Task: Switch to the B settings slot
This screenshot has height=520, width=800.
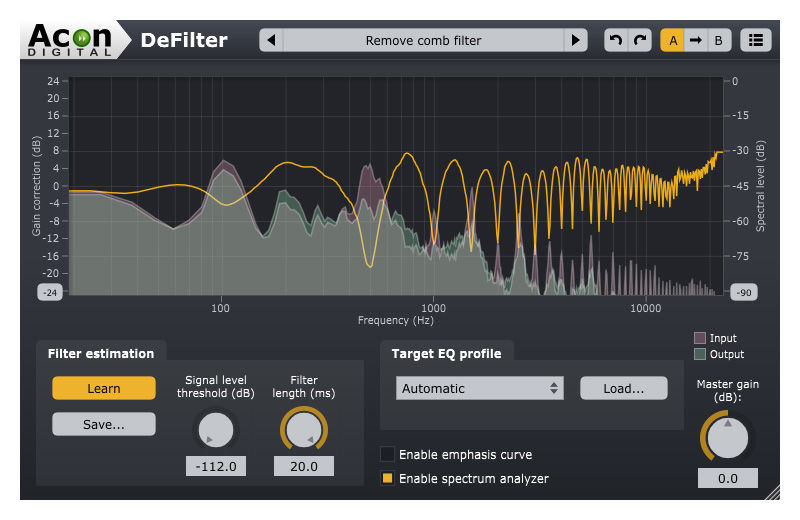Action: coord(718,41)
